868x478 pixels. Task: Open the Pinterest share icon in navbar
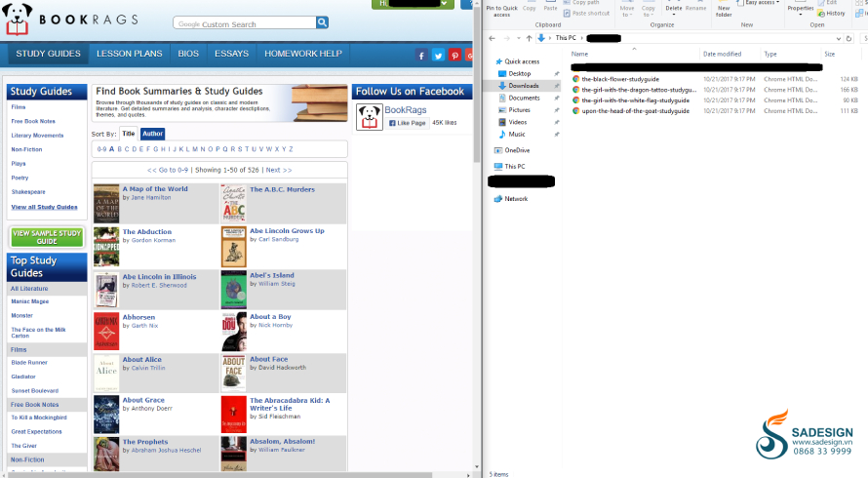[x=454, y=56]
